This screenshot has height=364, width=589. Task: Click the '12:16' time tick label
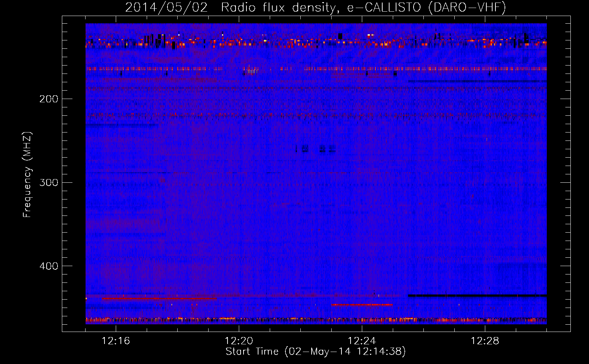click(116, 341)
